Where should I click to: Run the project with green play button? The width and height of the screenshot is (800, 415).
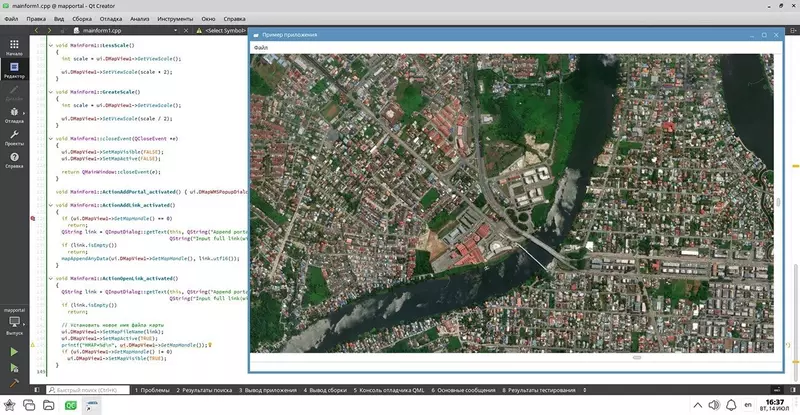click(14, 352)
